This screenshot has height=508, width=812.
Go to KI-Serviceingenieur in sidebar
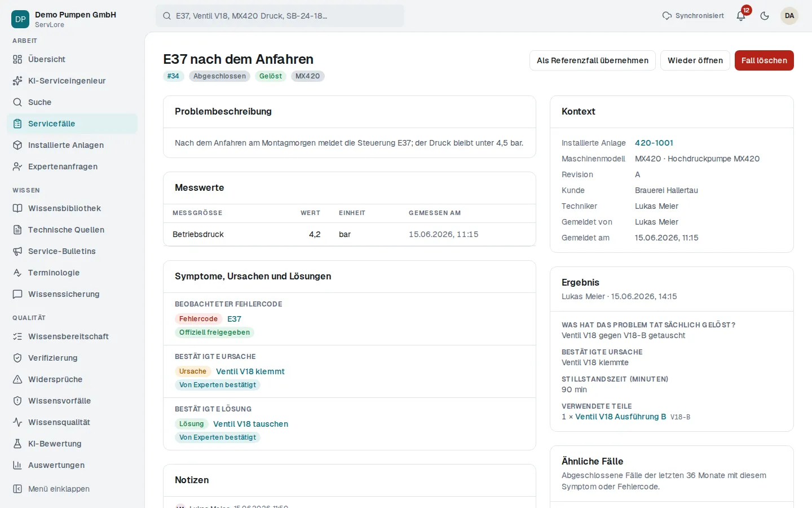pyautogui.click(x=72, y=81)
